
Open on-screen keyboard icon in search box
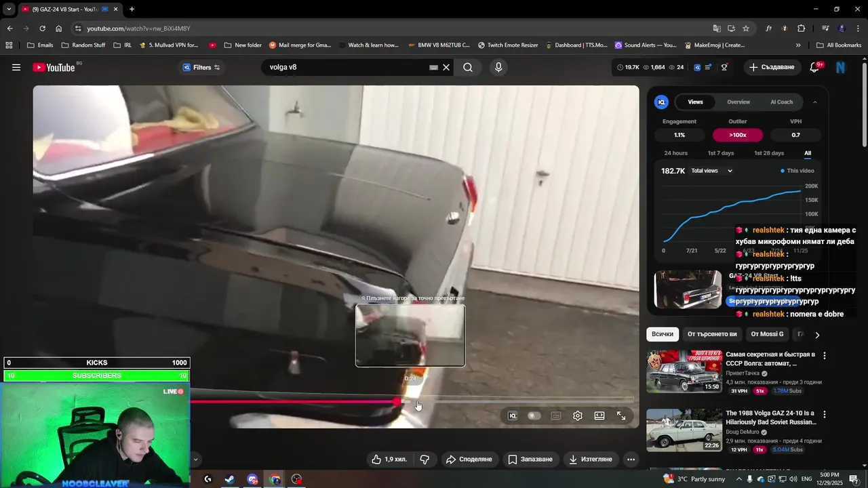(433, 67)
